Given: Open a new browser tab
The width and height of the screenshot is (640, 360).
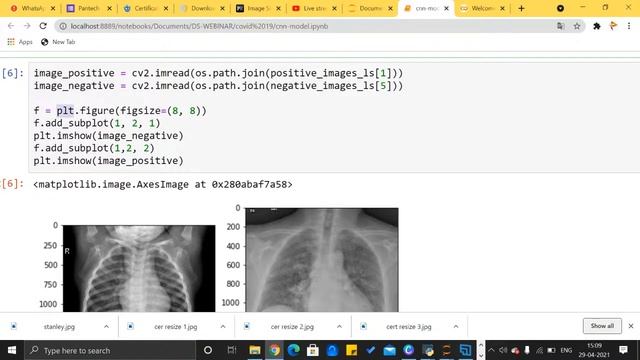Looking at the screenshot, I should pyautogui.click(x=521, y=8).
